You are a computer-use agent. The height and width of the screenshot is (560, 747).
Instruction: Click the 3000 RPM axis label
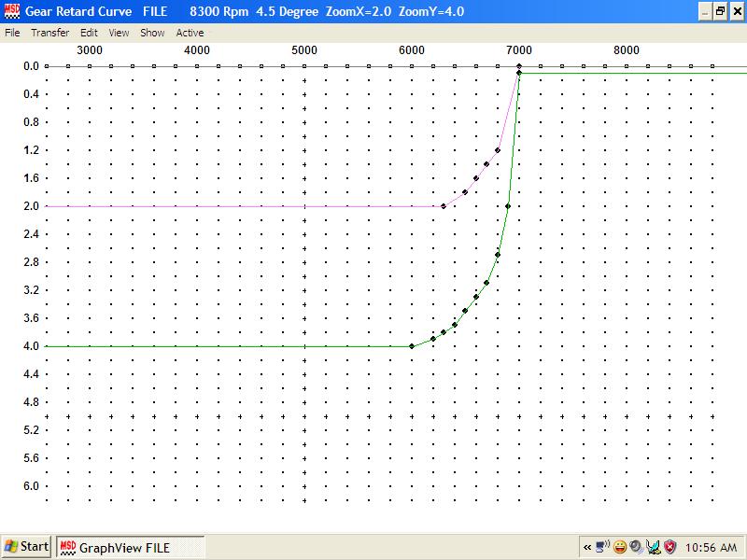point(90,50)
